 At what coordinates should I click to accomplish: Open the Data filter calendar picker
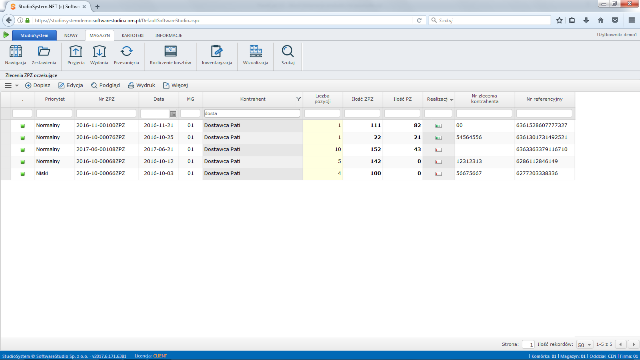[x=173, y=114]
